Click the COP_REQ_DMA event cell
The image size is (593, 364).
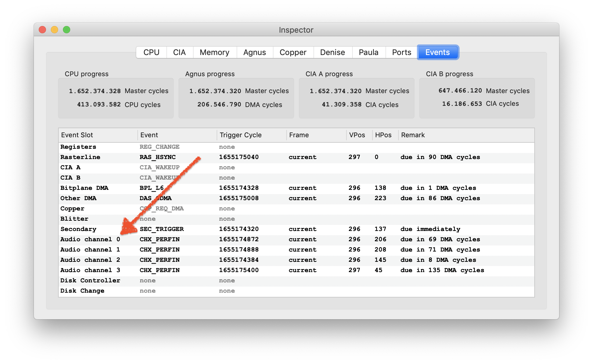162,209
